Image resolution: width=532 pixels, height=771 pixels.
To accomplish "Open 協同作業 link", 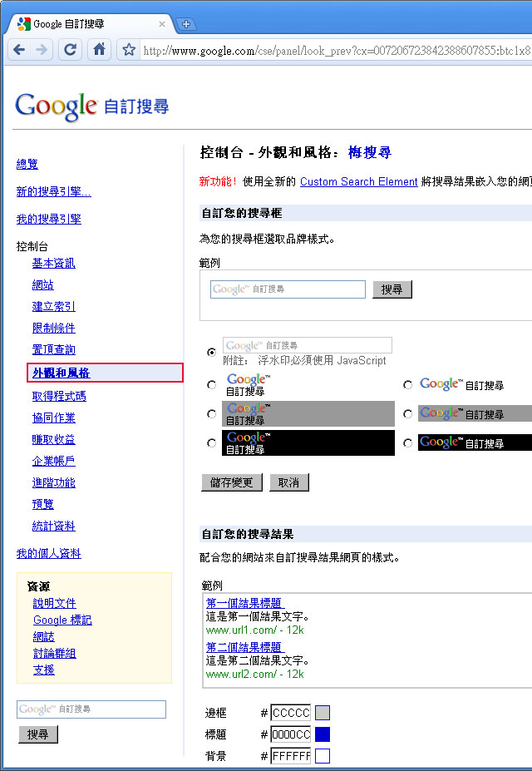I will point(53,418).
